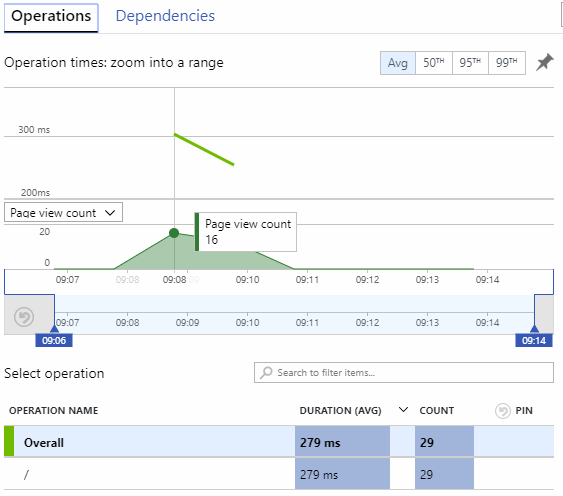Click the green data point on chart
This screenshot has width=563, height=496.
click(174, 233)
